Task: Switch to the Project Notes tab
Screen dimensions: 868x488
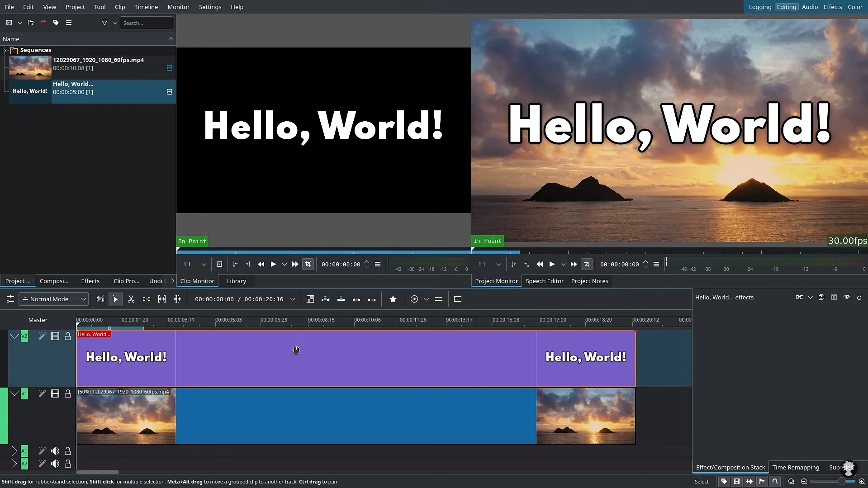Action: pyautogui.click(x=590, y=280)
